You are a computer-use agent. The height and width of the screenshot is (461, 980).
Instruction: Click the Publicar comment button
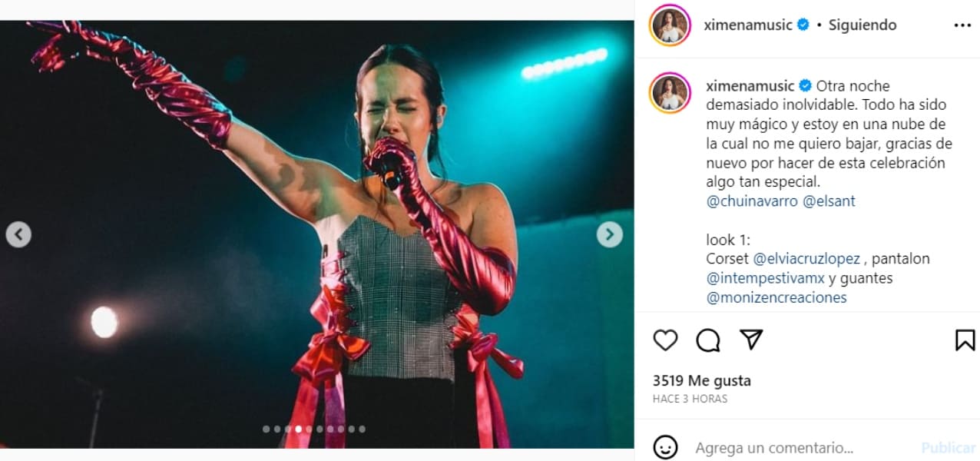click(x=948, y=447)
